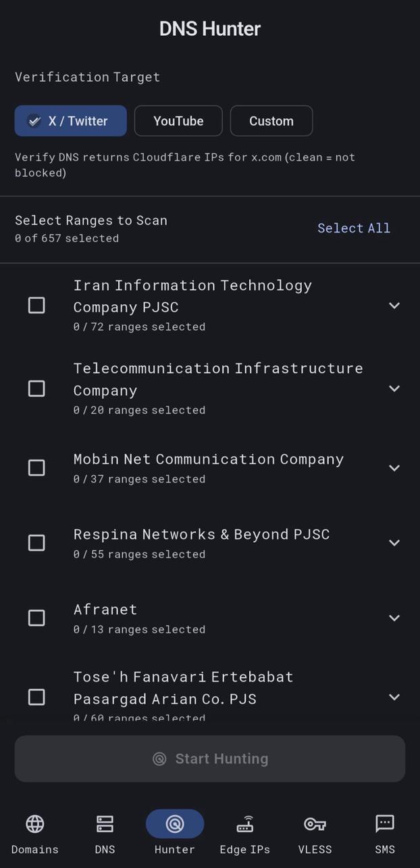
Task: Open SMS via the message bubble icon
Action: coord(384,823)
